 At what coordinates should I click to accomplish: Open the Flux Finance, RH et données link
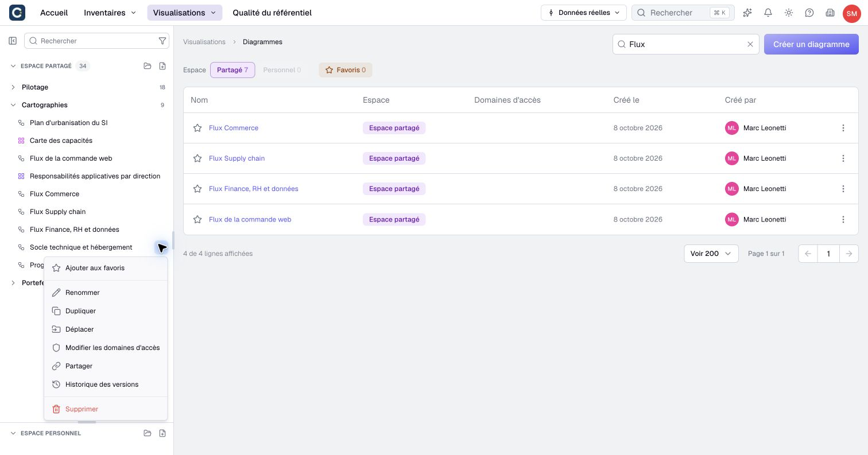click(x=254, y=189)
